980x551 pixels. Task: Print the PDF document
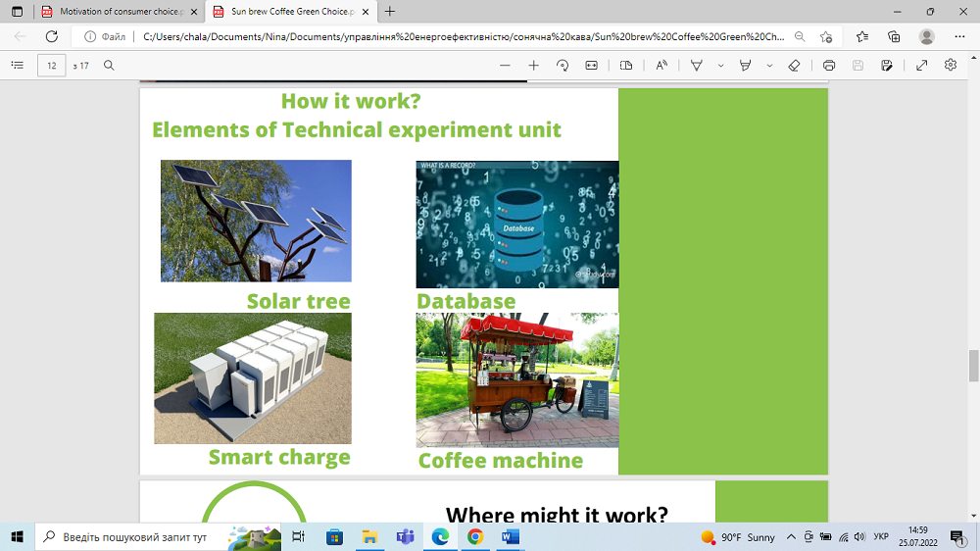pyautogui.click(x=829, y=66)
